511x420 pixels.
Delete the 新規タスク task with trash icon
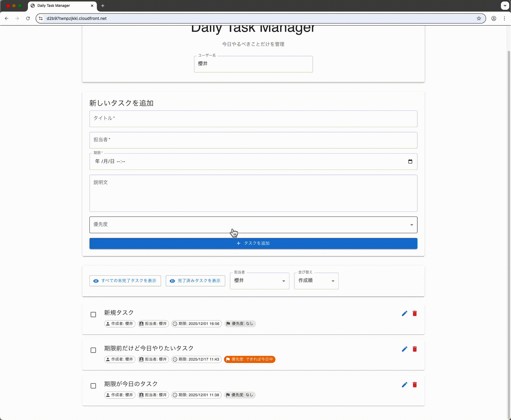pos(415,313)
